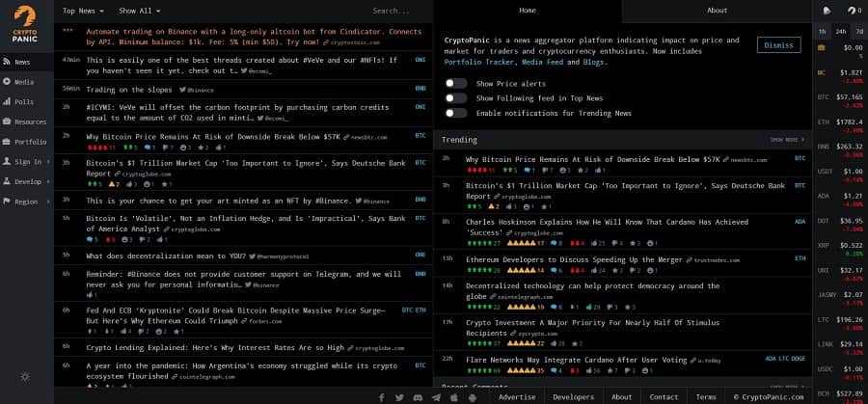Image resolution: width=868 pixels, height=404 pixels.
Task: Open CryptoPanic Facebook page icon
Action: tap(381, 397)
